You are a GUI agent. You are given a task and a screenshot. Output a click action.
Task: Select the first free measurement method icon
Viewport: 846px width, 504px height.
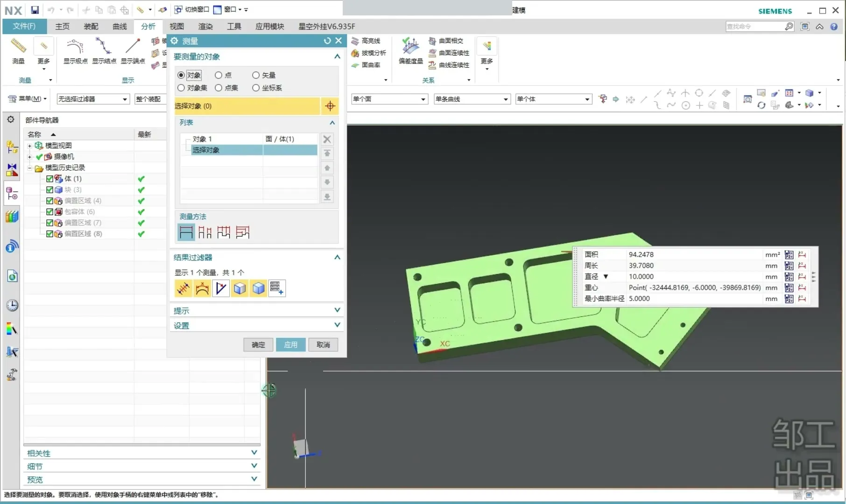(186, 232)
